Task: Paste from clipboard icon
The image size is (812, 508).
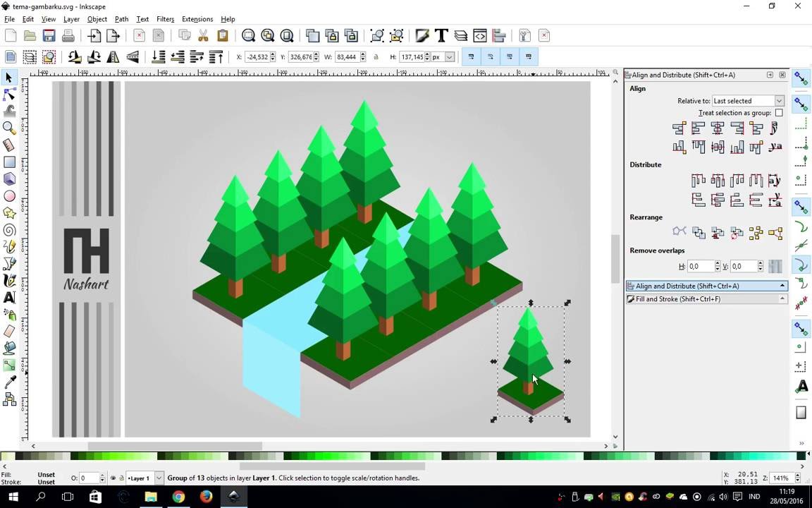Action: (222, 35)
